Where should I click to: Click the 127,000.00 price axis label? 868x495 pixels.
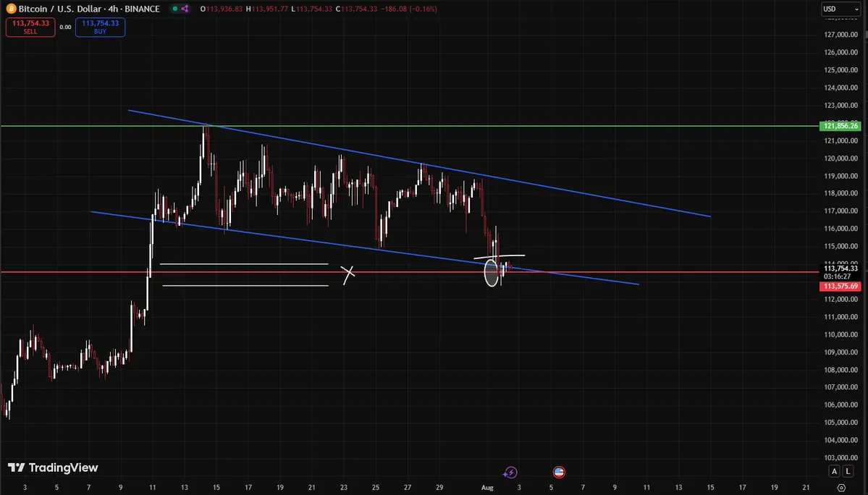tap(841, 34)
